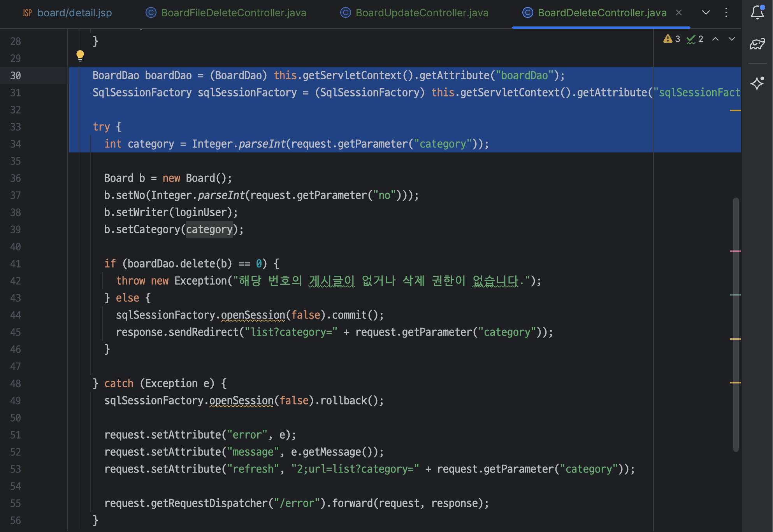Open BoardUpdateController.java tab
Screen dimensions: 773x532
point(422,13)
